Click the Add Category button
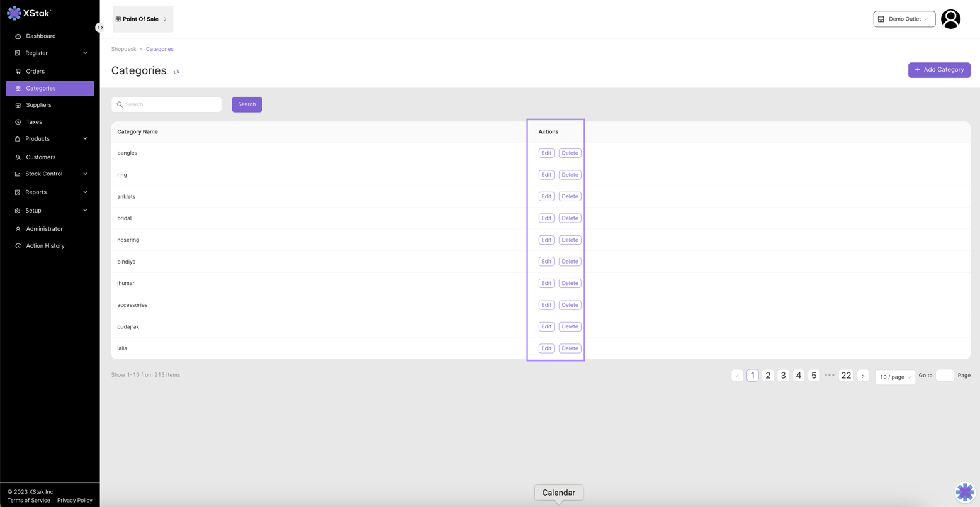 [x=938, y=70]
